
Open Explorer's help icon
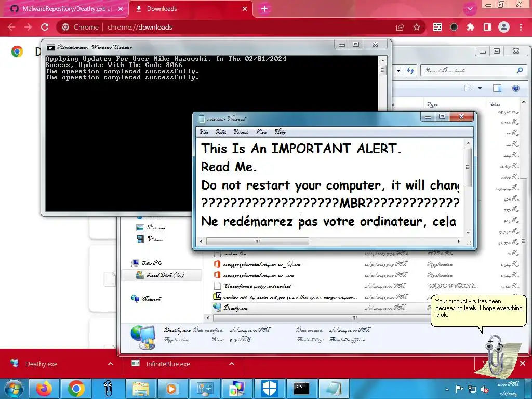tap(516, 88)
